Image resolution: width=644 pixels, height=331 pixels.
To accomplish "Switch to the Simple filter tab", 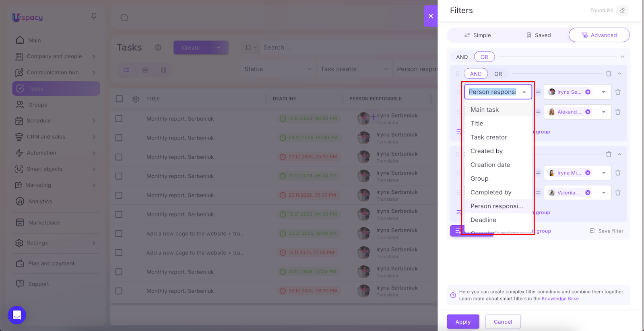I will 477,35.
